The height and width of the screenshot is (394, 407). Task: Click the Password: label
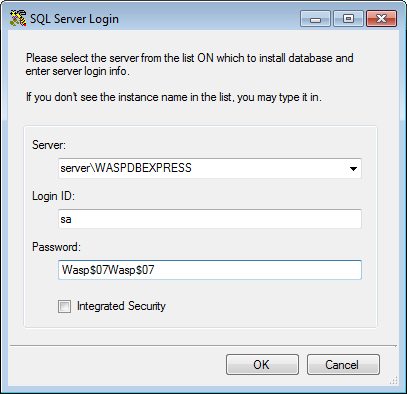click(56, 247)
